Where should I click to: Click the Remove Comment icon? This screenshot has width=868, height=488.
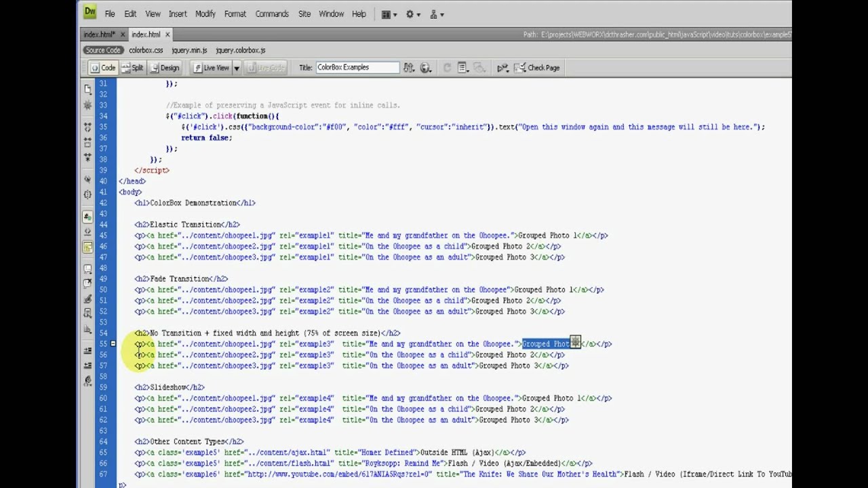(87, 284)
